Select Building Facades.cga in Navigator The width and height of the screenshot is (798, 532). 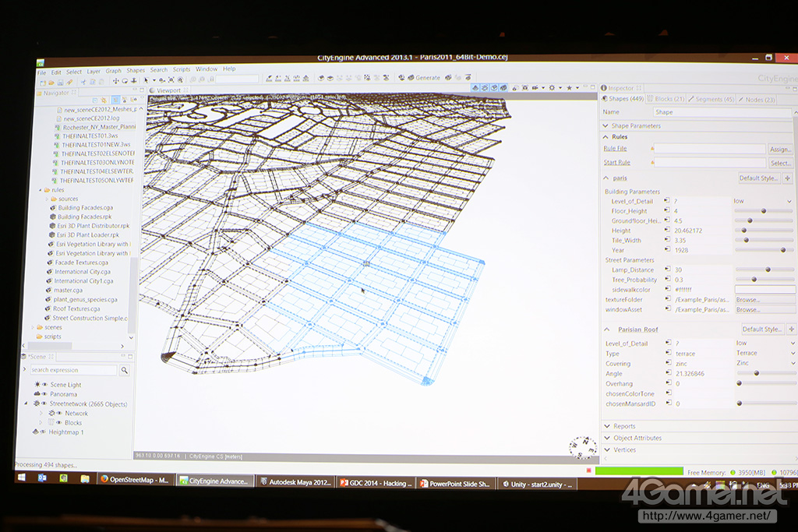tap(85, 207)
